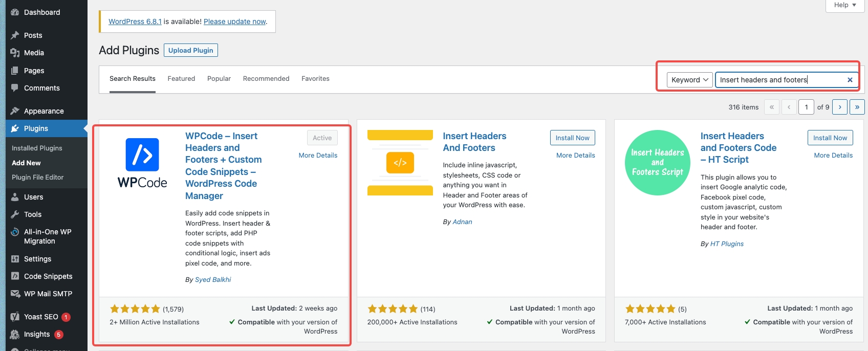
Task: Expand the Help dropdown panel
Action: pos(845,5)
